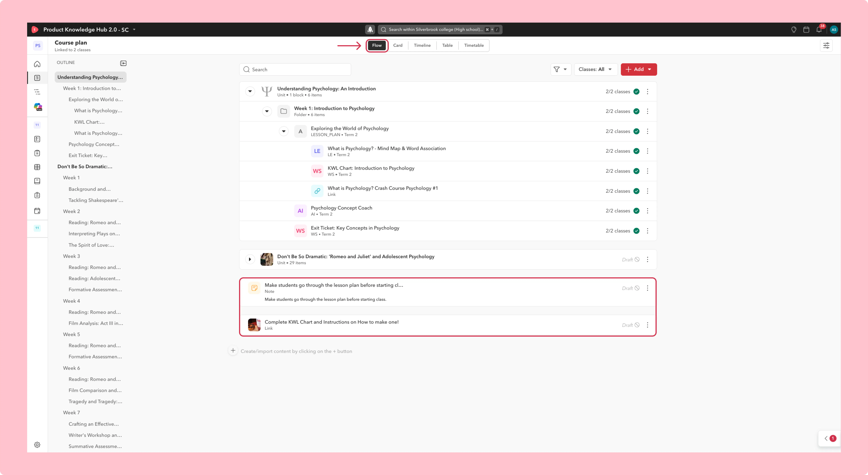Click the lightbulb tips icon

794,30
